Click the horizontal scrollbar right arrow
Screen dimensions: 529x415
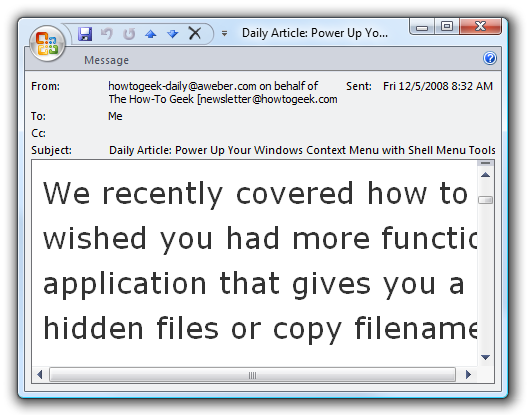(x=468, y=375)
